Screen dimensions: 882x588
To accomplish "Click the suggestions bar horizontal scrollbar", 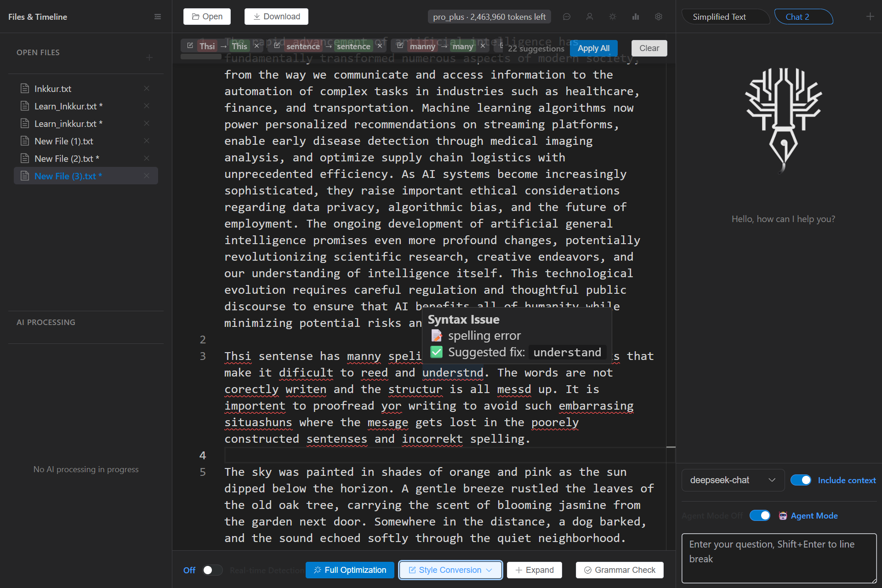I will tap(201, 57).
